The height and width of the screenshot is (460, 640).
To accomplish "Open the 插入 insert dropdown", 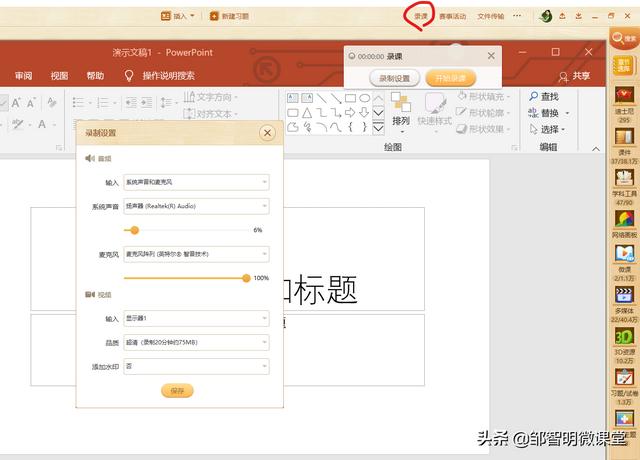I will tap(178, 16).
